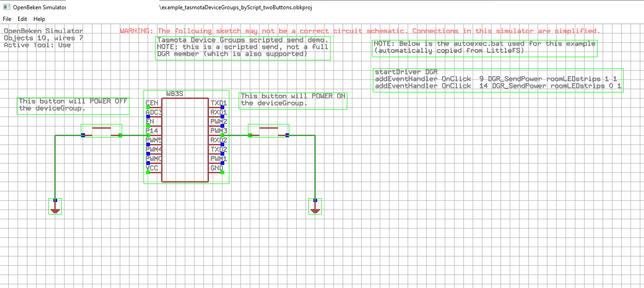Click the PWM5 pin label
This screenshot has height=288, width=644.
point(154,140)
